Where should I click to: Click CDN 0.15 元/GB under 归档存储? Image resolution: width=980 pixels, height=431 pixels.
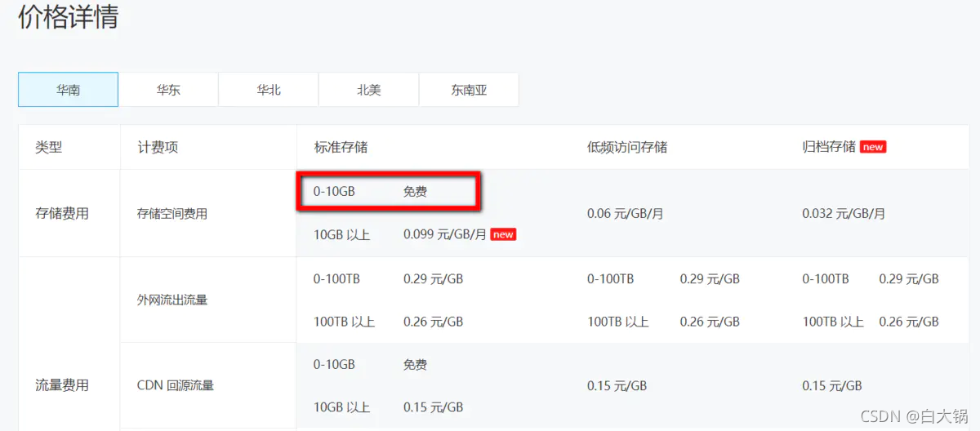point(831,385)
